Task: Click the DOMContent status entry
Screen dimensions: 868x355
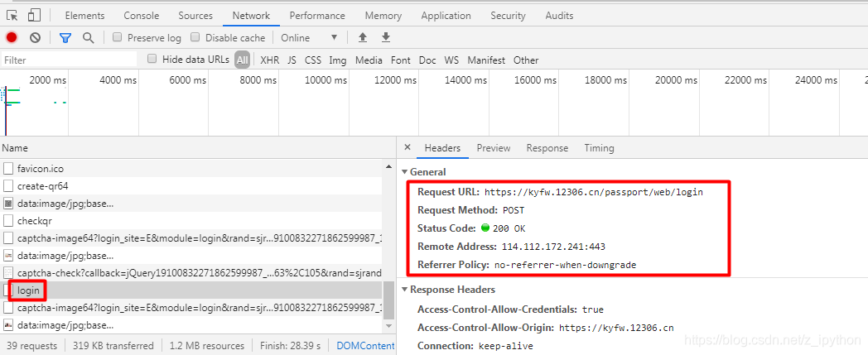Action: [x=365, y=346]
